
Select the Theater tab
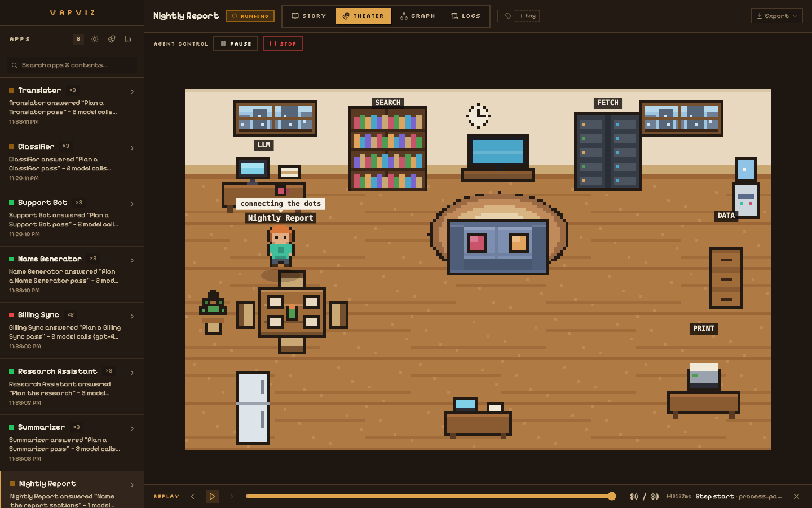tap(363, 16)
